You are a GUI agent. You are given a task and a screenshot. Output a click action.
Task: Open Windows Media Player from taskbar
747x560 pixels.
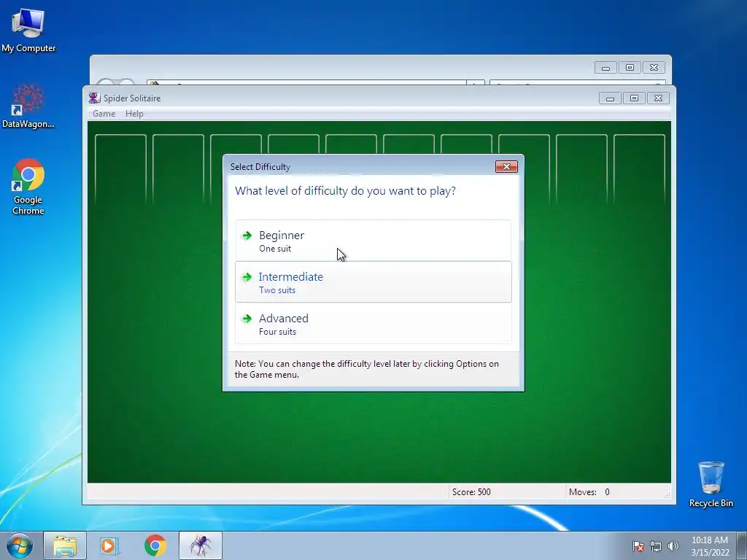tap(109, 545)
